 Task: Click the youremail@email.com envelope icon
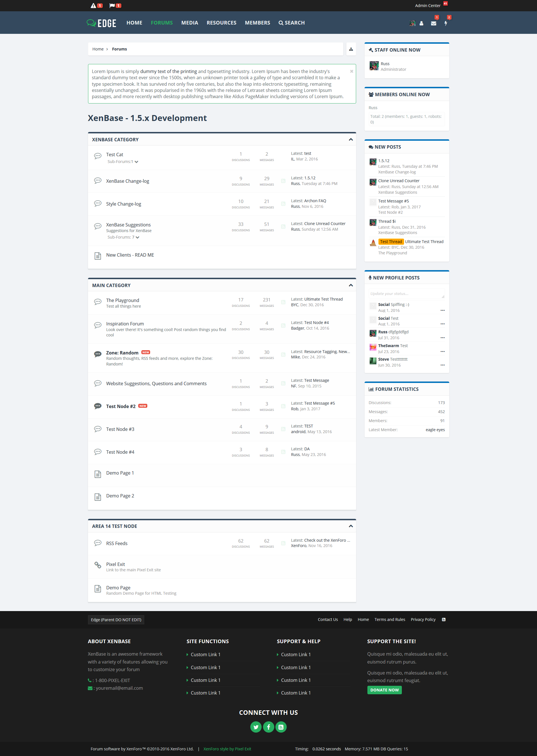tap(90, 688)
